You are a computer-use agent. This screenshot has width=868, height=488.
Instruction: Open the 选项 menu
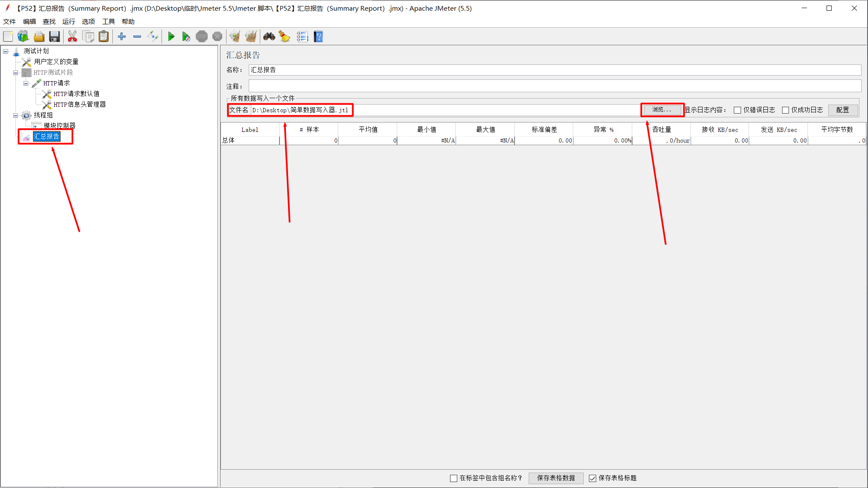coord(88,21)
